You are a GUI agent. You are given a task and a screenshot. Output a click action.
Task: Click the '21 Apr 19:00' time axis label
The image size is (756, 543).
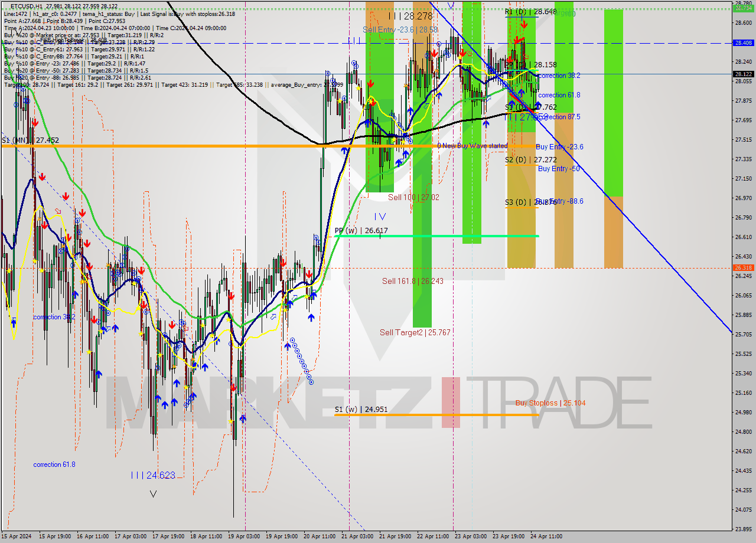pos(395,537)
